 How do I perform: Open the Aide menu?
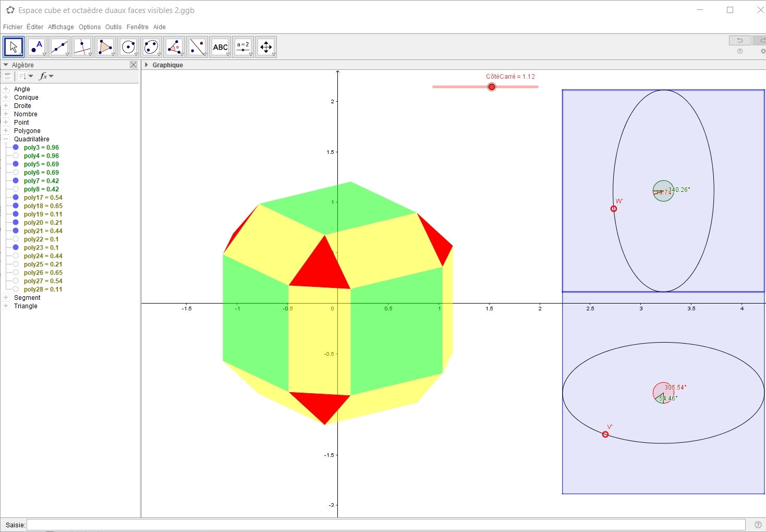160,27
